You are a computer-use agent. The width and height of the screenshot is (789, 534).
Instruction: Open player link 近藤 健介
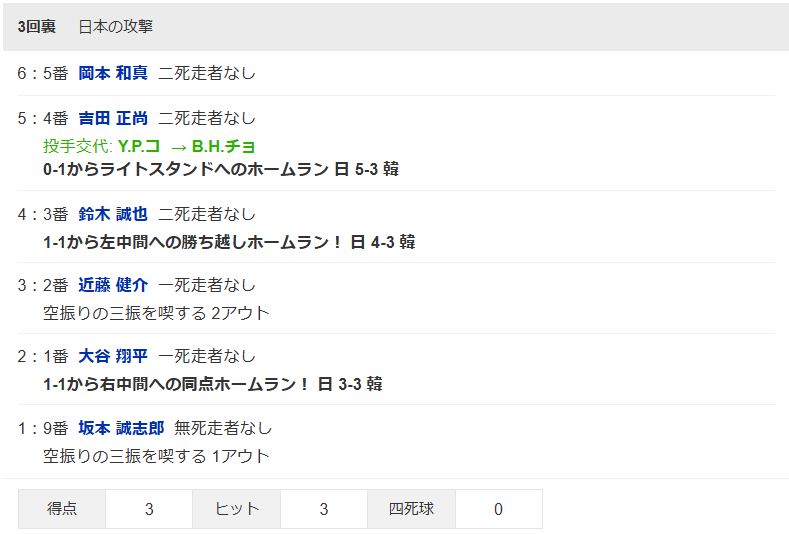pos(113,285)
